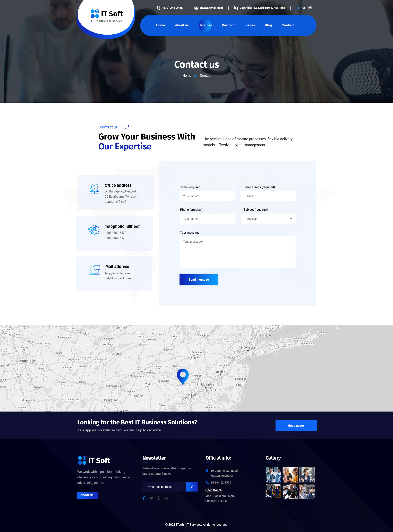Click the location pin icon beside Office address

(94, 189)
